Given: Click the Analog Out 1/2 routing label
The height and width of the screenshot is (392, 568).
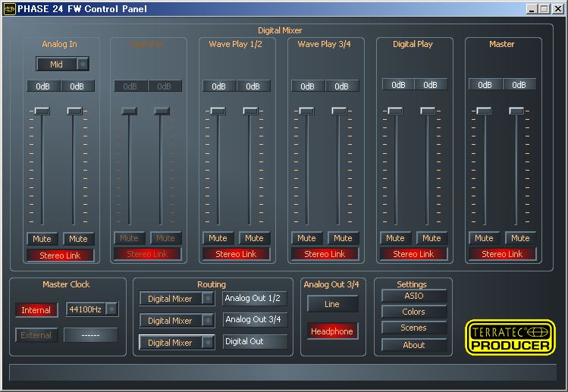Looking at the screenshot, I should click(x=255, y=299).
